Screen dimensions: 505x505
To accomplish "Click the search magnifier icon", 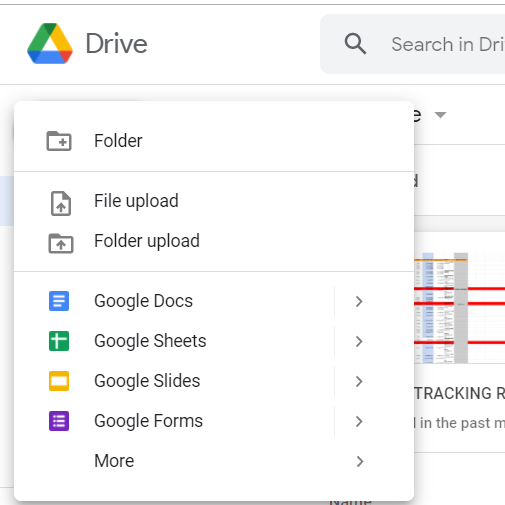I will pos(355,44).
